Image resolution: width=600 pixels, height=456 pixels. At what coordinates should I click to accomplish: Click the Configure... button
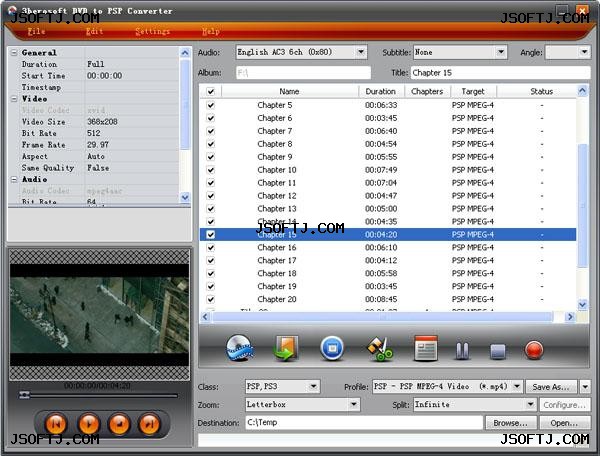(564, 405)
